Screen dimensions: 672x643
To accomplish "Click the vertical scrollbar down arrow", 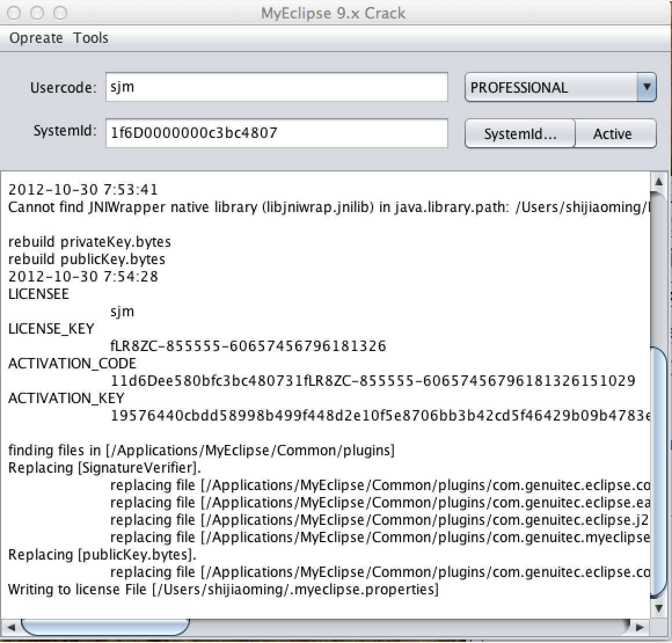I will [x=659, y=608].
